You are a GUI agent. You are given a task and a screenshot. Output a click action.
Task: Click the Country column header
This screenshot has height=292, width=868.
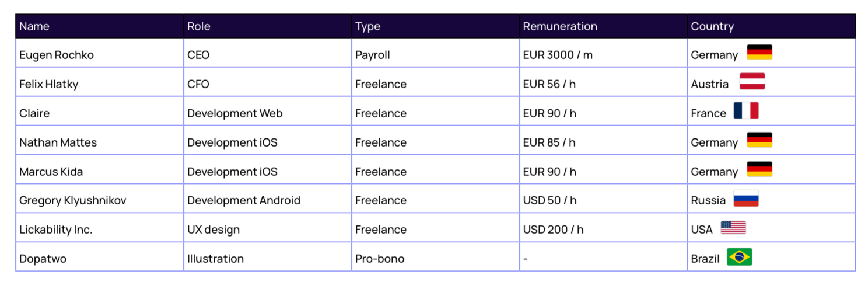pos(712,26)
